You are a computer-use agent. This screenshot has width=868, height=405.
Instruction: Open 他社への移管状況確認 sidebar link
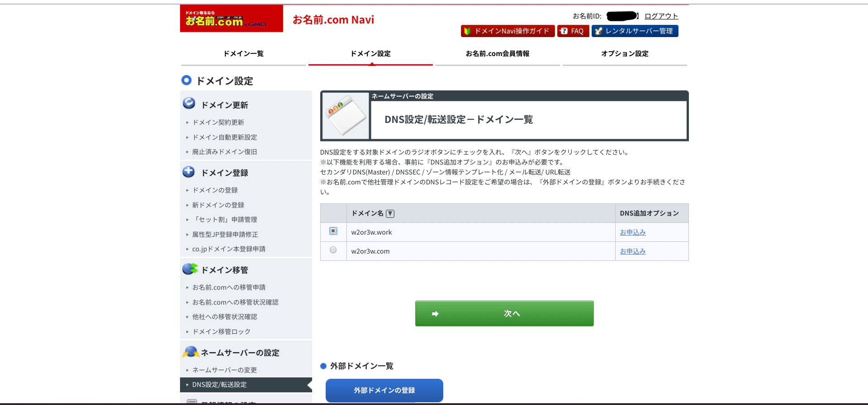click(x=224, y=317)
